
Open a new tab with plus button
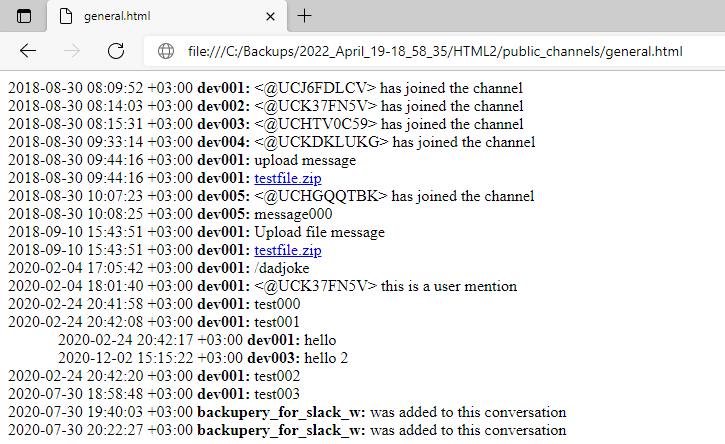click(x=304, y=16)
